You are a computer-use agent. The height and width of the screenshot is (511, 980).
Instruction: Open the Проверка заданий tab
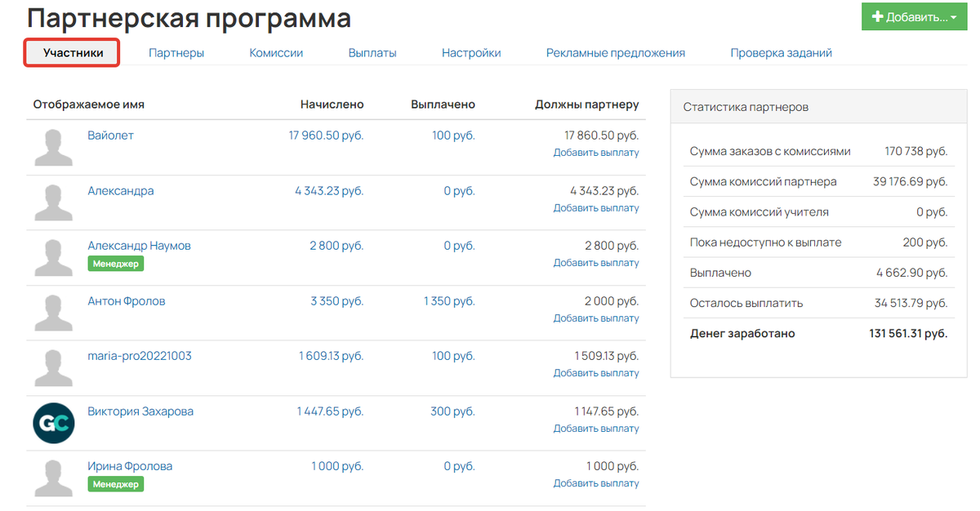coord(782,53)
